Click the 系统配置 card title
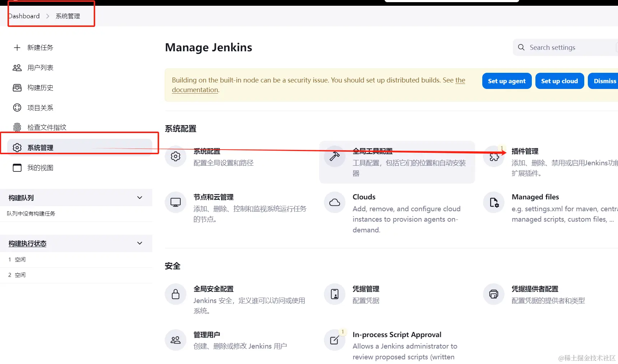The width and height of the screenshot is (618, 364). (207, 151)
